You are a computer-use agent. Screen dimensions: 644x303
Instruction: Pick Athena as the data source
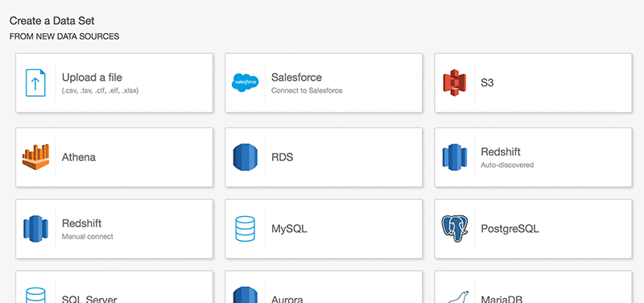coord(114,157)
